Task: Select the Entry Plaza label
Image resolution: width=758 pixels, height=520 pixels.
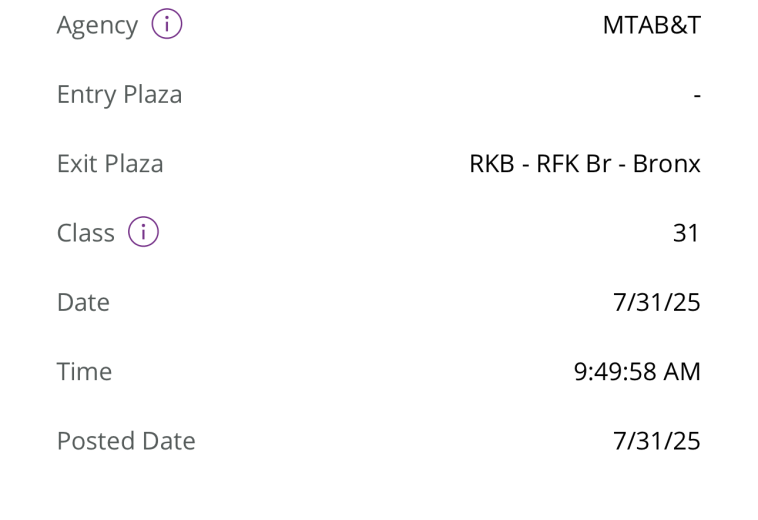Action: point(119,95)
